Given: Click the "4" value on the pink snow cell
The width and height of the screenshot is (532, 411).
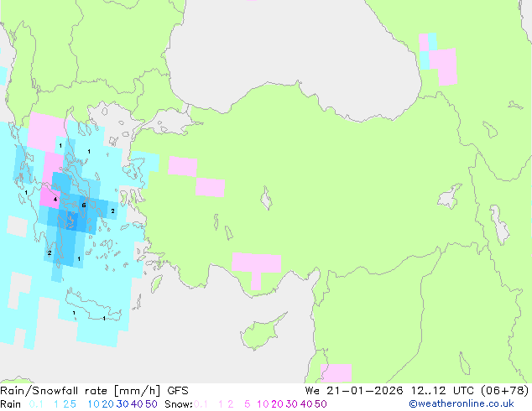Looking at the screenshot, I should [55, 200].
